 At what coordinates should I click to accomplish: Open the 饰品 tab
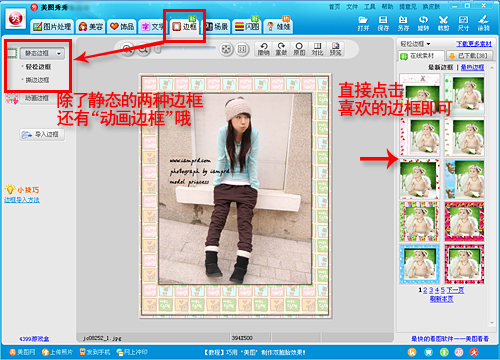[122, 27]
